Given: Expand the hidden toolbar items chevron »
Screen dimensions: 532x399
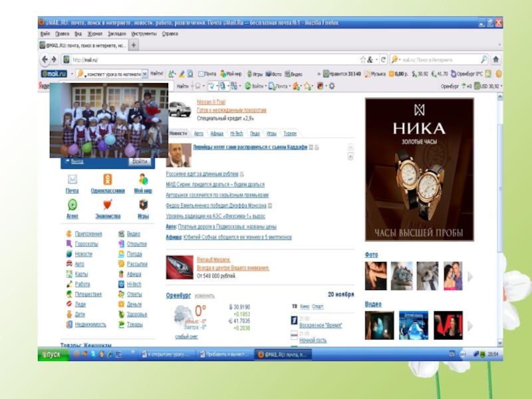Looking at the screenshot, I should point(319,74).
